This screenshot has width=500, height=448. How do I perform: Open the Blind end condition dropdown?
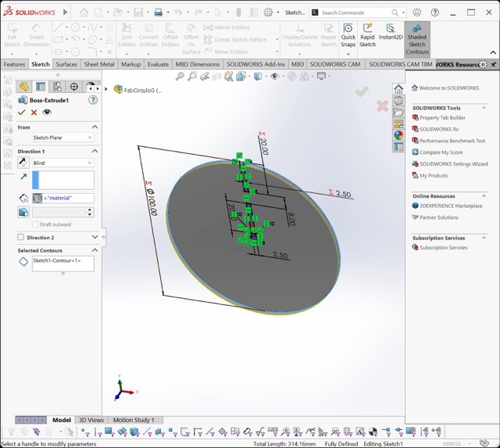click(x=62, y=163)
